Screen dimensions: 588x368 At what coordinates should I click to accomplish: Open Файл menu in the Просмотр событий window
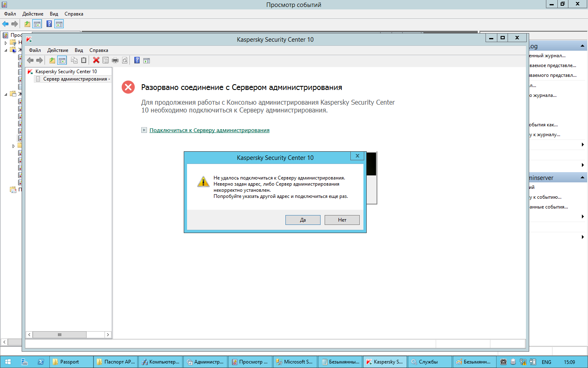click(10, 14)
